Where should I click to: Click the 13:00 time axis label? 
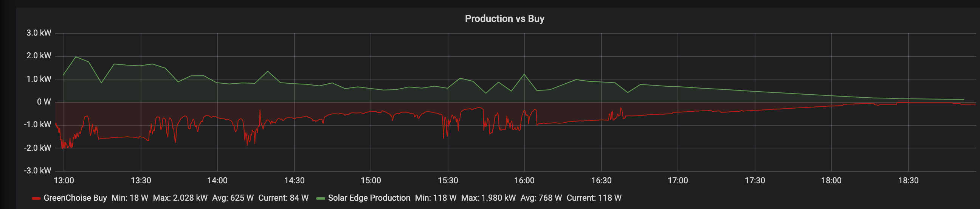pyautogui.click(x=64, y=181)
